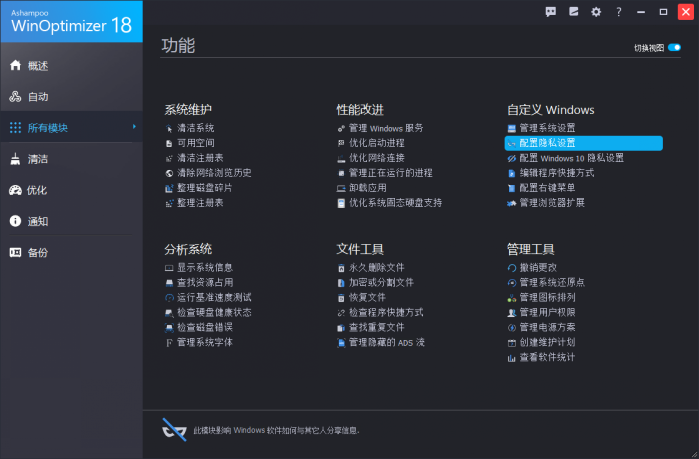Open 编辑程序快捷方式
The image size is (699, 459).
click(x=557, y=173)
